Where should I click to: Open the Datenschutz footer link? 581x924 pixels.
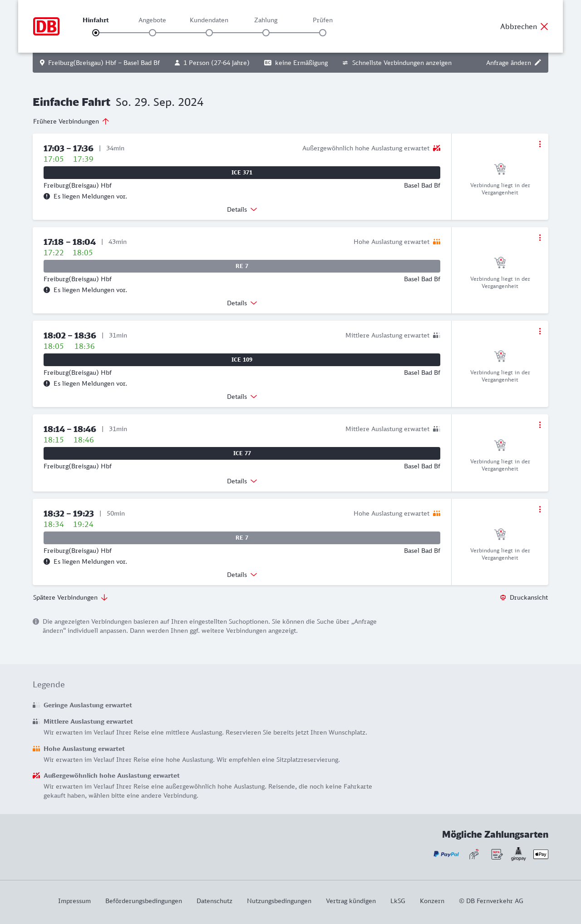coord(214,901)
